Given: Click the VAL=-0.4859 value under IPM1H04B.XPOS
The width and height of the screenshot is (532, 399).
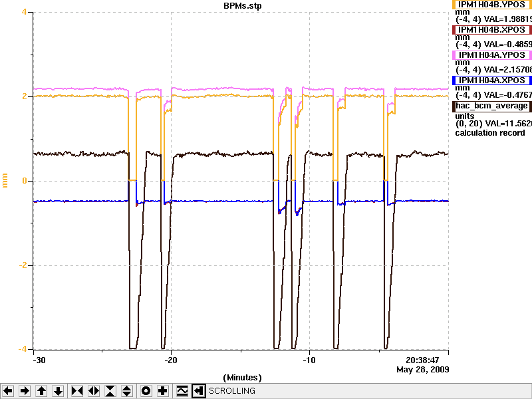Looking at the screenshot, I should [x=508, y=45].
